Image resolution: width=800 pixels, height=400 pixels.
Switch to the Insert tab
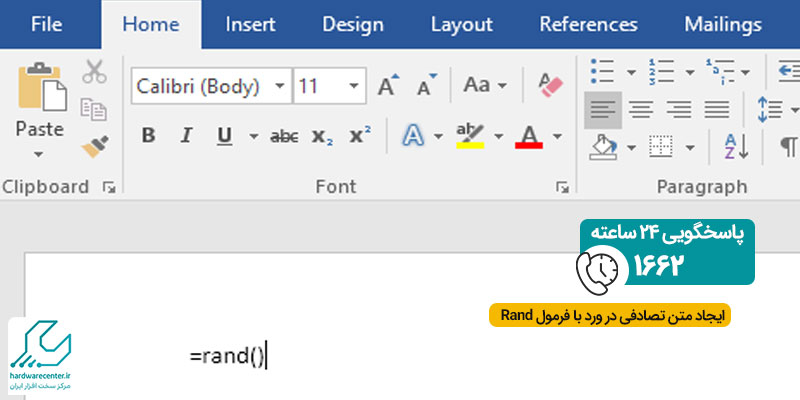(x=250, y=24)
